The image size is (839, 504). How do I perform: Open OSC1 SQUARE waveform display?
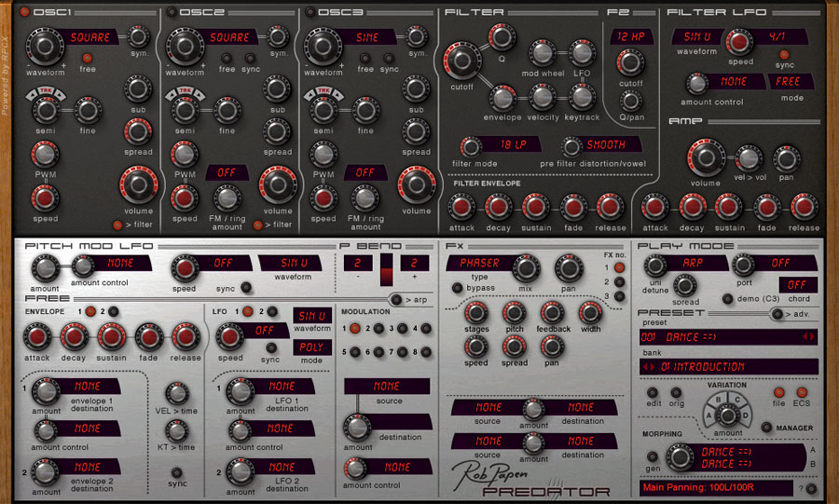click(x=90, y=37)
